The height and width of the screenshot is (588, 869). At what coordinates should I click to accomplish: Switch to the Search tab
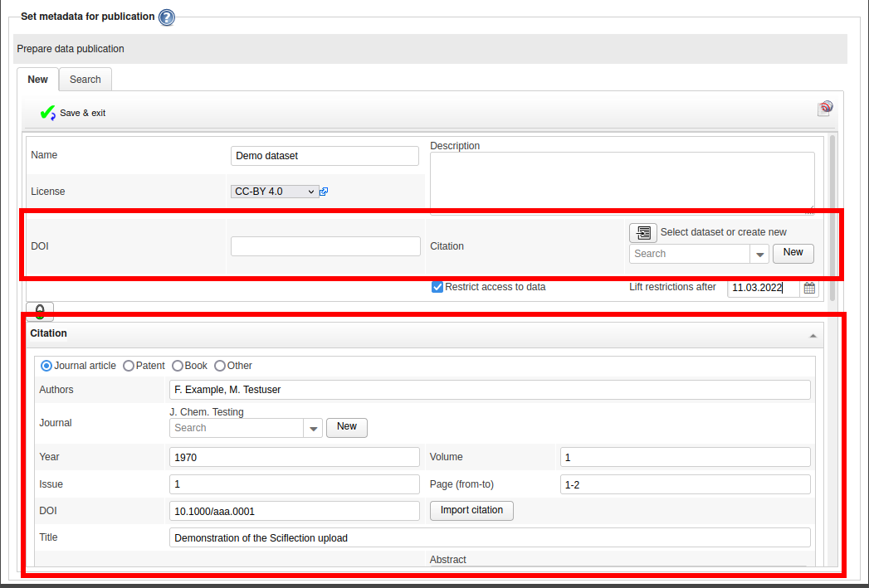point(85,80)
